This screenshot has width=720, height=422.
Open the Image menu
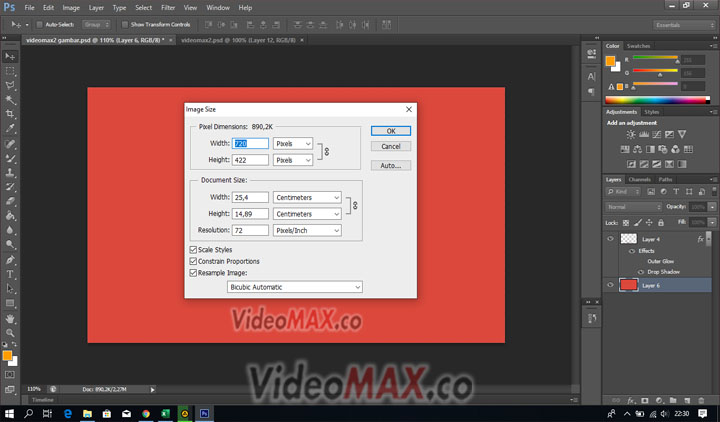pos(71,8)
